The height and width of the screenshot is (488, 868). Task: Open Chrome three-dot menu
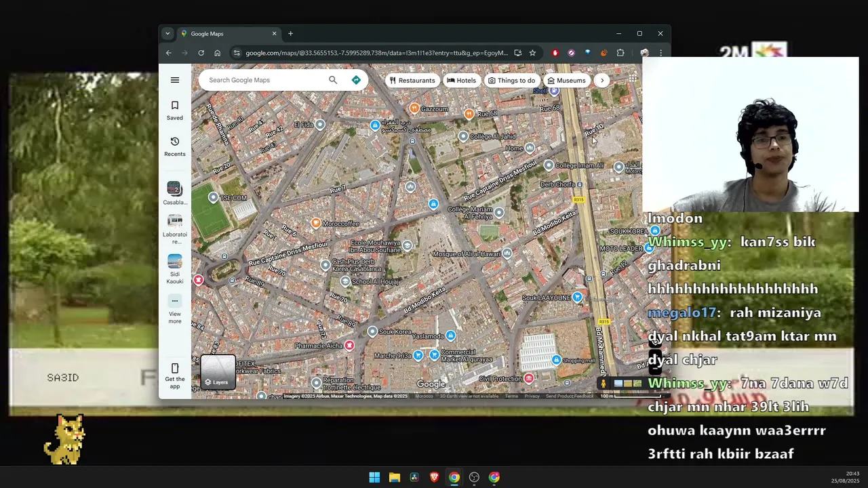(660, 53)
